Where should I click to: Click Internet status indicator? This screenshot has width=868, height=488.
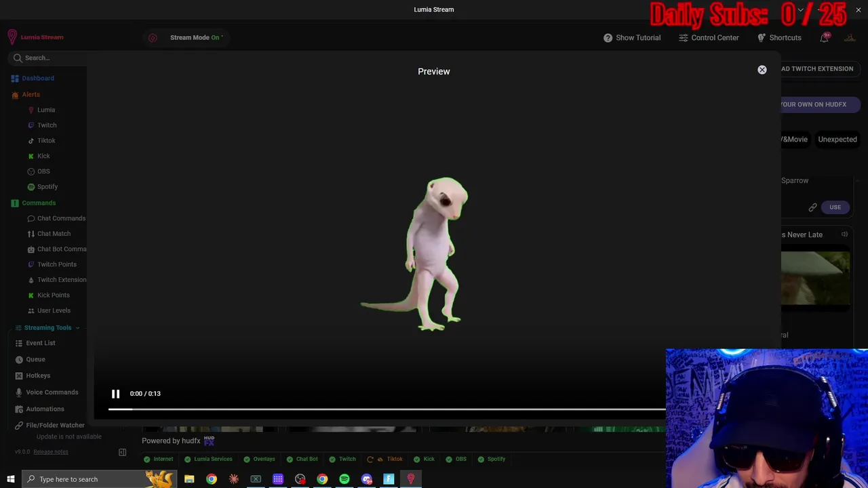pos(158,459)
